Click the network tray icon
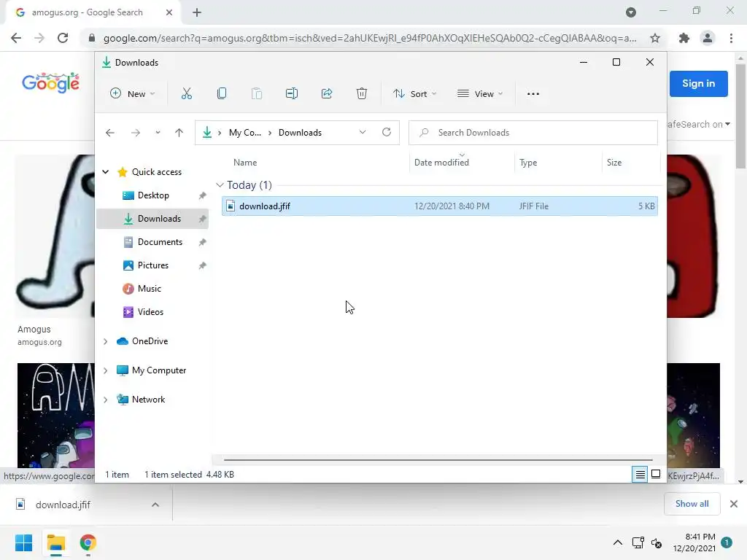Viewport: 747px width, 560px height. (x=638, y=542)
